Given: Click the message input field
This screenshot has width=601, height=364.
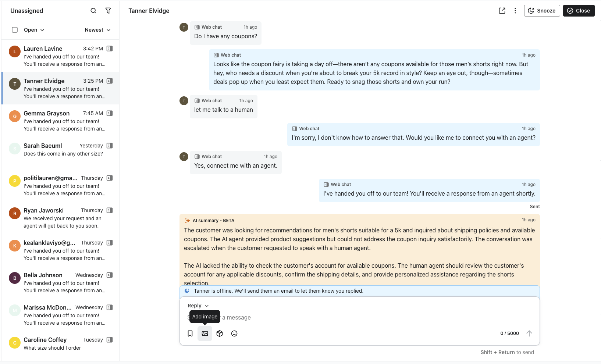Looking at the screenshot, I should click(331, 318).
